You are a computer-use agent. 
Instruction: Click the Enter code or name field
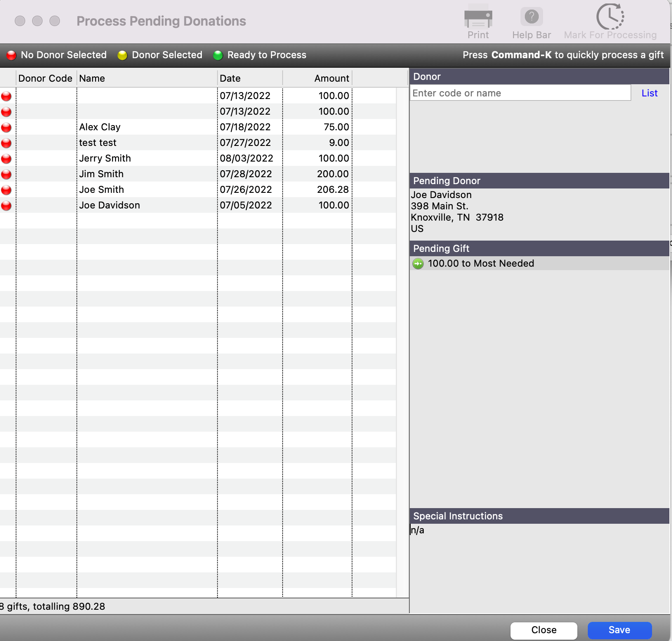(x=520, y=93)
